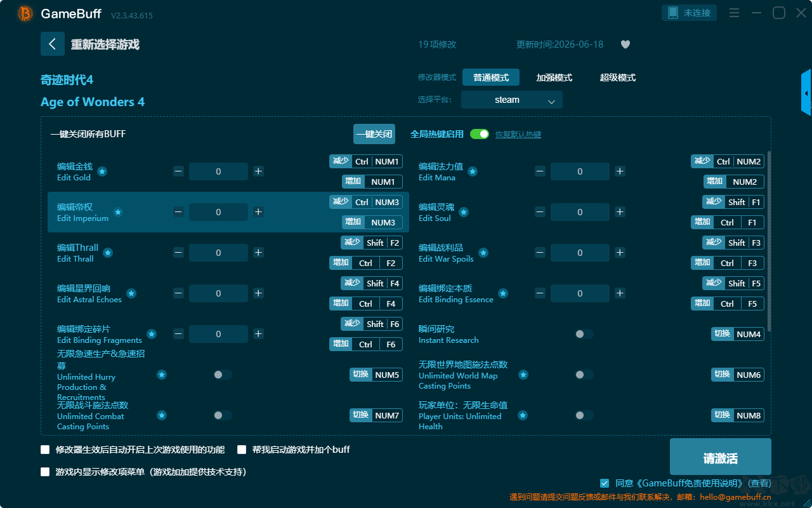Decrease Edit Soul value with minus

tap(540, 212)
